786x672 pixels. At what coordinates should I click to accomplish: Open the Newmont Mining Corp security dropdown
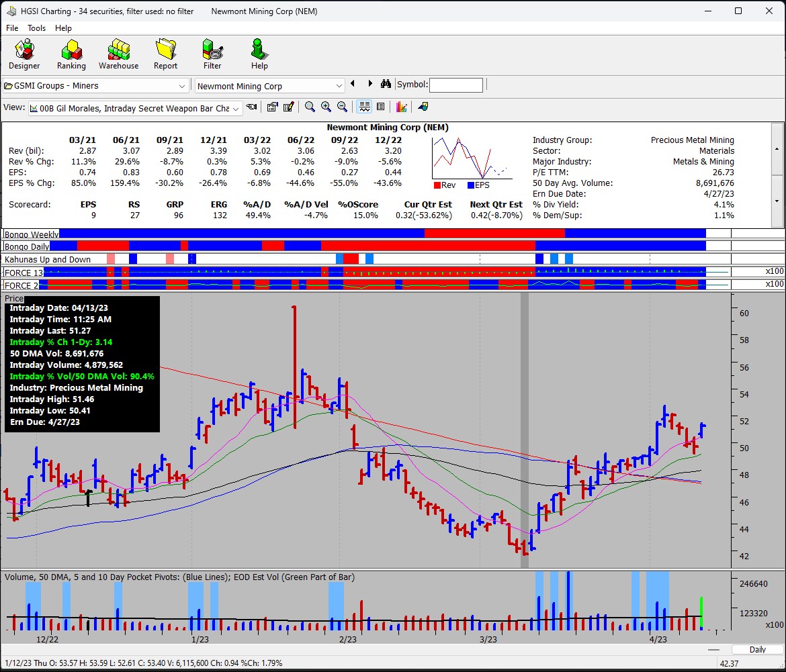[x=269, y=86]
